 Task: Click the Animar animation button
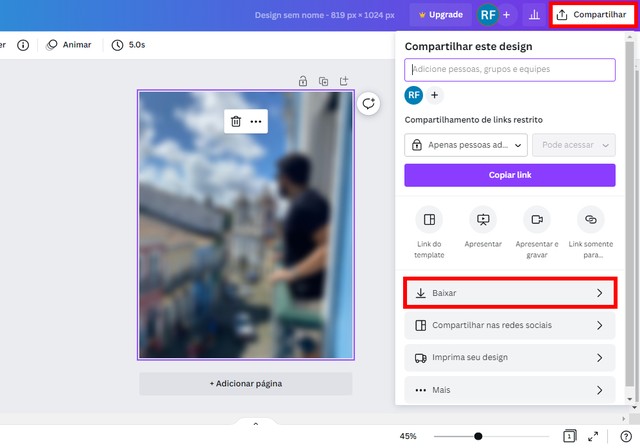(69, 45)
